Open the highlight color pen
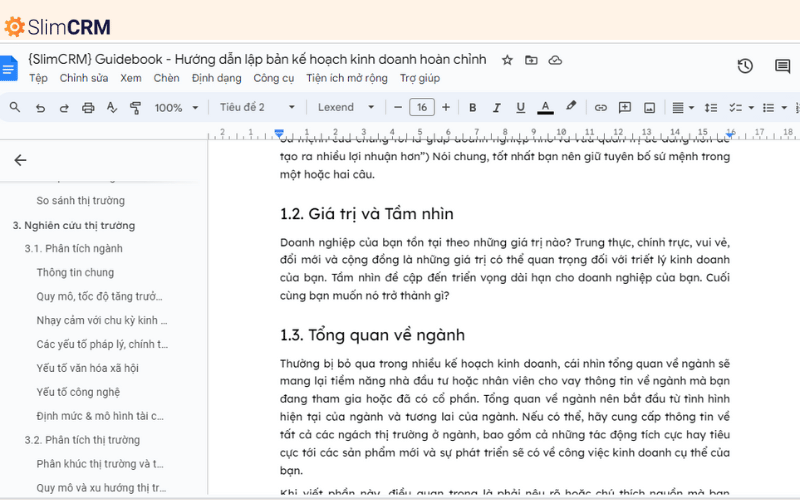 [x=571, y=106]
